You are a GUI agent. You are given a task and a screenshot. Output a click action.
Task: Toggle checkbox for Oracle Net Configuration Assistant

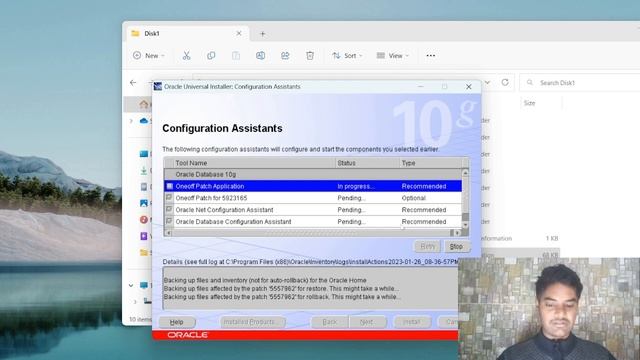169,210
